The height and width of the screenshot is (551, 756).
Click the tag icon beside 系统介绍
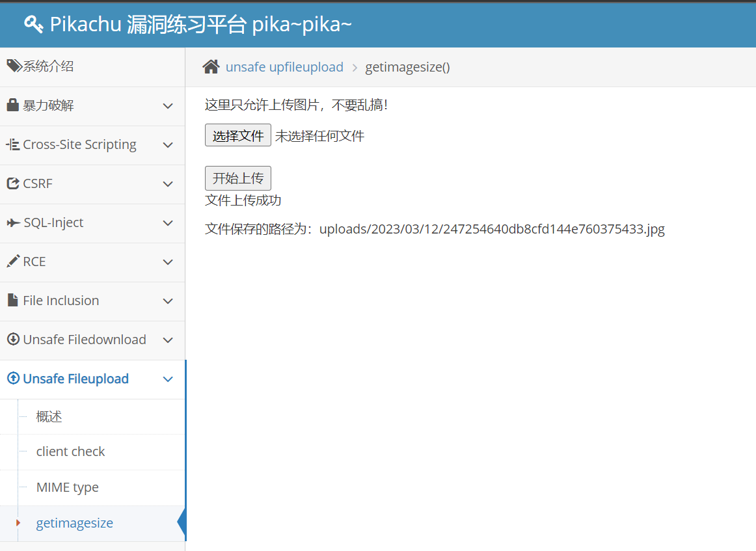tap(14, 66)
